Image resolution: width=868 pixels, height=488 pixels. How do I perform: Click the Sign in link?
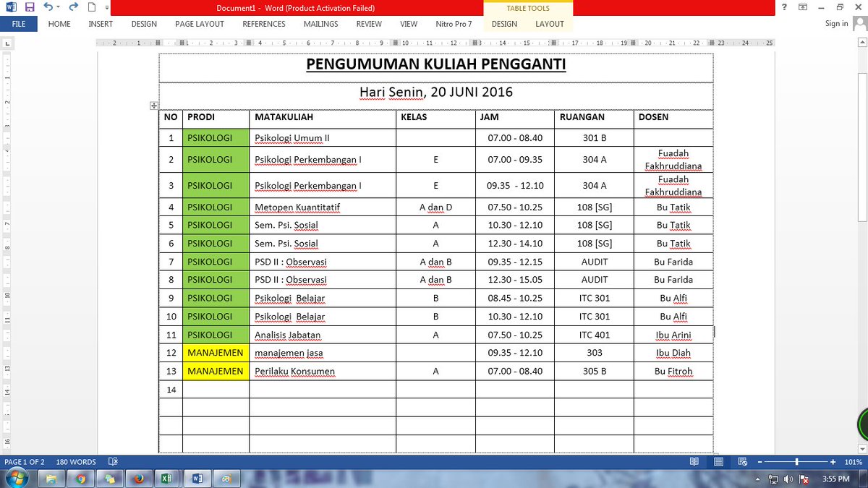[836, 24]
